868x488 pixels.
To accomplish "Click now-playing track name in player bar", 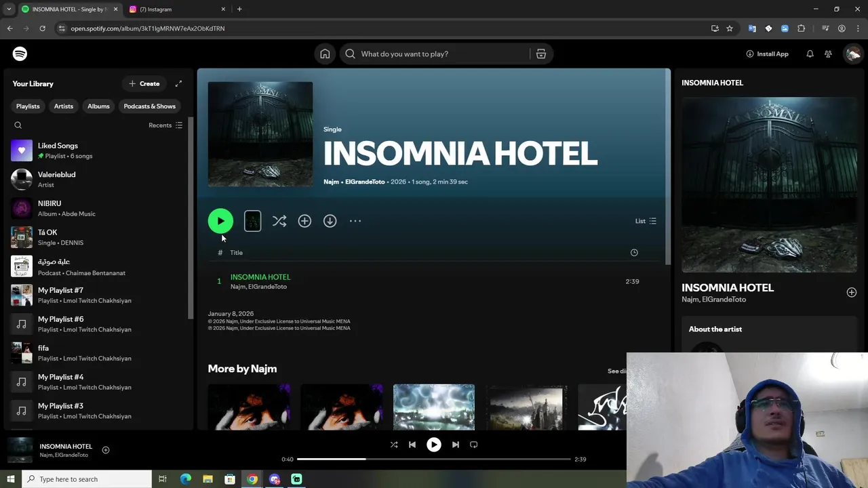I will click(66, 446).
